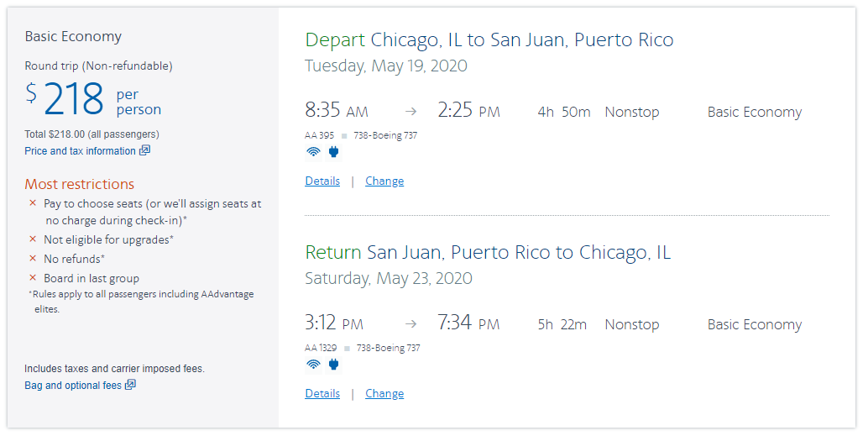Click the $218 per person price
The height and width of the screenshot is (436, 868).
74,99
